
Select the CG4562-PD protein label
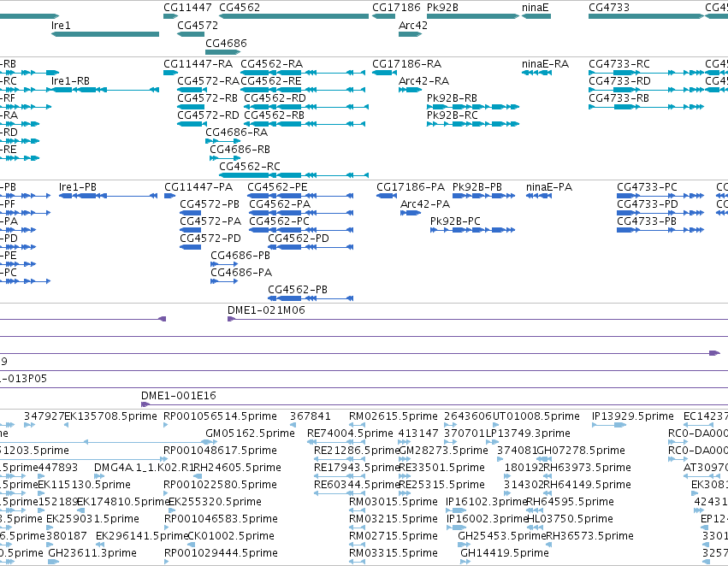299,239
